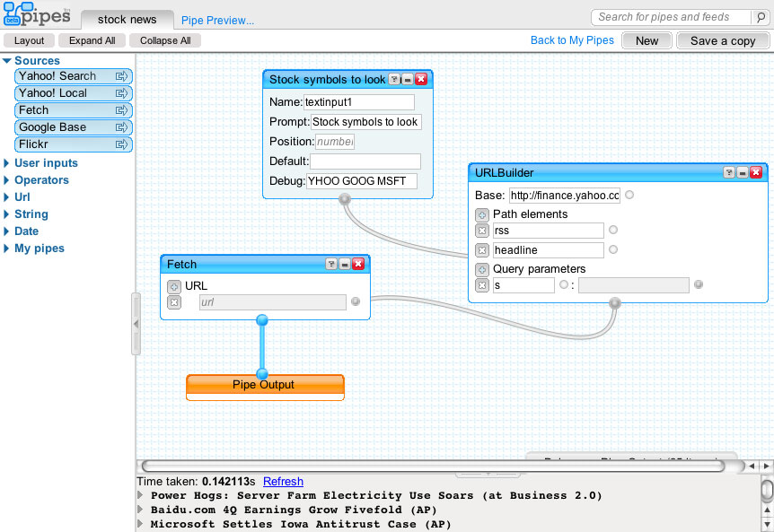Click the Refresh link
The width and height of the screenshot is (774, 532).
pyautogui.click(x=284, y=481)
